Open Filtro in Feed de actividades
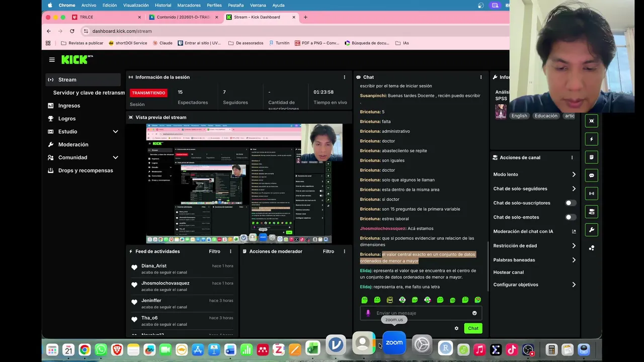 pos(214,251)
